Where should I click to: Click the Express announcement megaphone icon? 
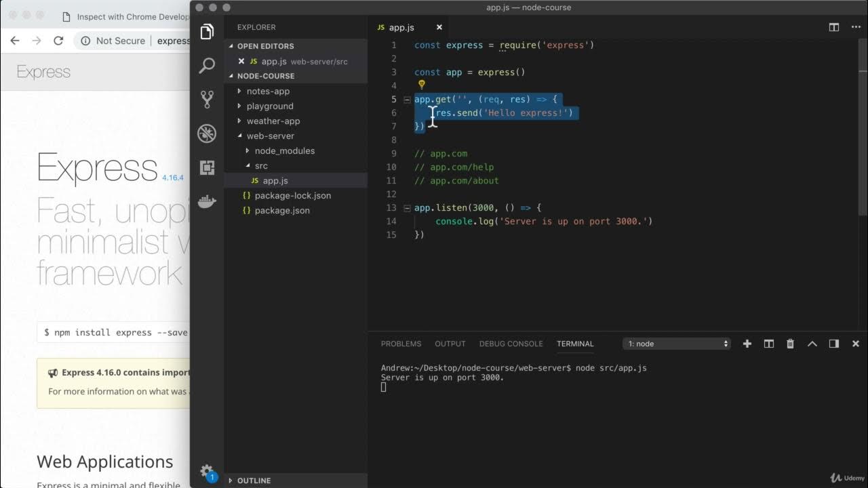(x=53, y=373)
